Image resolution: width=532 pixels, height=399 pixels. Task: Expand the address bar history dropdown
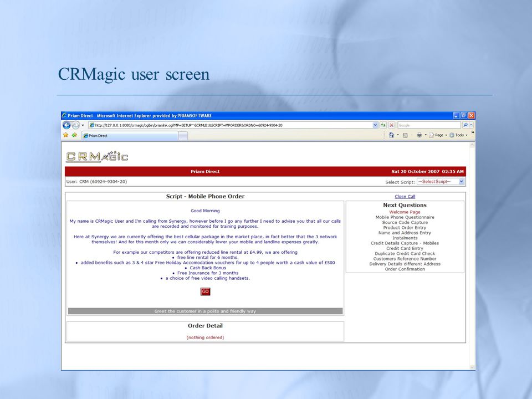pyautogui.click(x=375, y=125)
